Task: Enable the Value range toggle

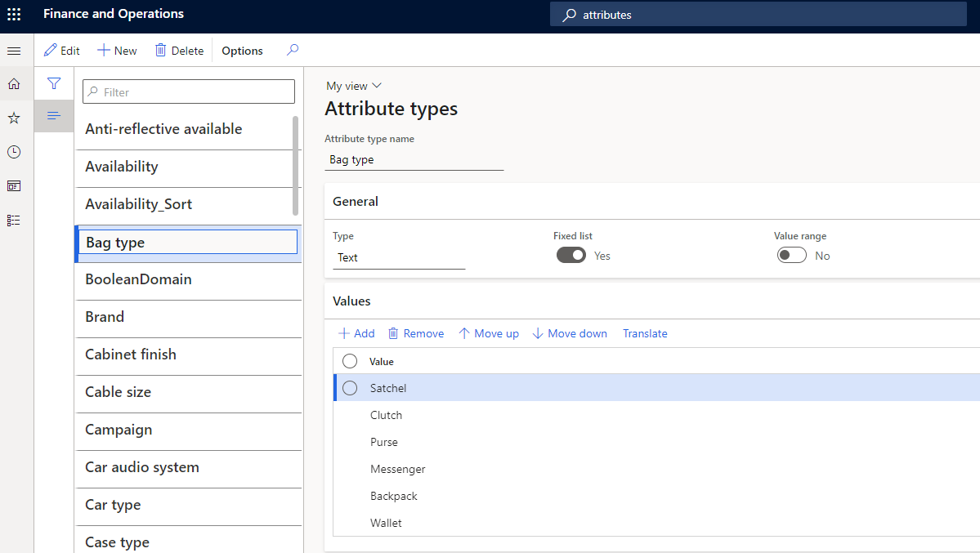Action: coord(791,255)
